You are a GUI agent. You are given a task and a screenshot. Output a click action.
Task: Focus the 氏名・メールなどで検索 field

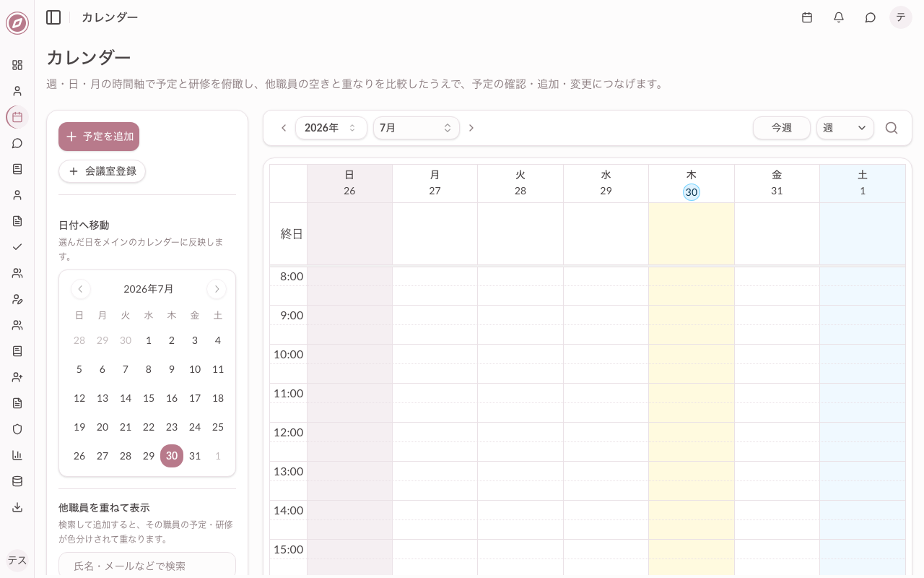pos(147,566)
